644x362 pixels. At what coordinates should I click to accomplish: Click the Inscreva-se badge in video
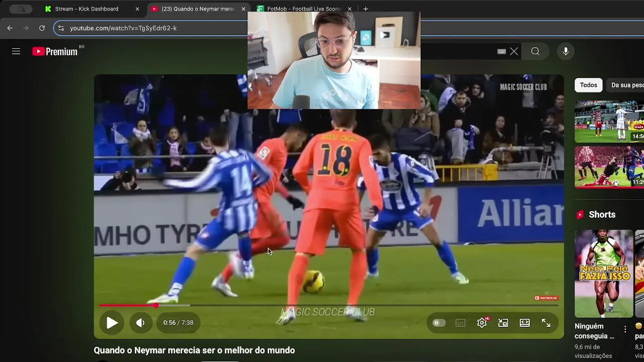pos(546,298)
